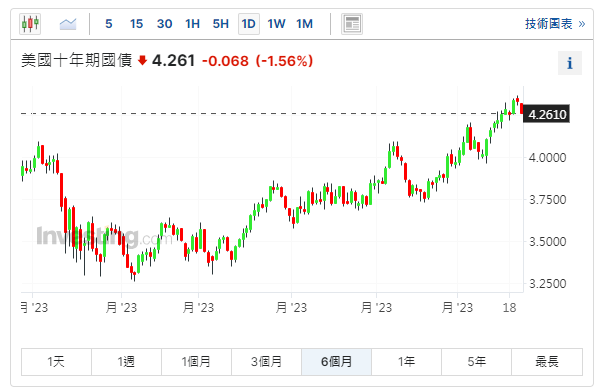Open the info icon for the chart
The height and width of the screenshot is (391, 602).
[x=570, y=63]
